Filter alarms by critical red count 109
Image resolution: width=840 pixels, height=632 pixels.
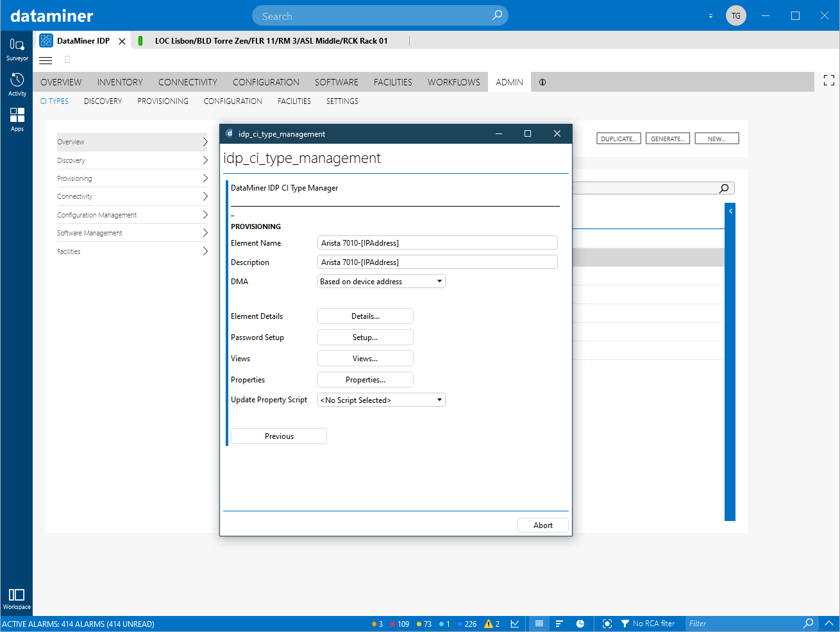[x=399, y=624]
